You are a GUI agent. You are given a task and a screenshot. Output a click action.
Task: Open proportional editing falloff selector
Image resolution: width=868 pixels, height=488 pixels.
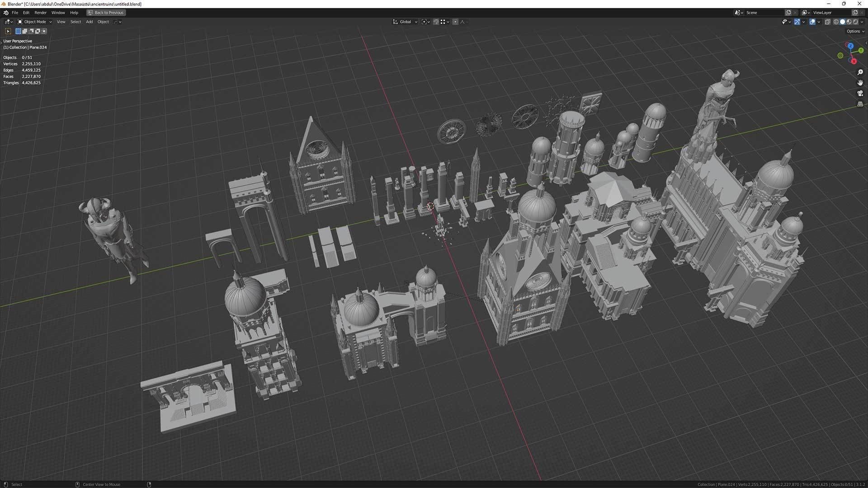click(463, 22)
